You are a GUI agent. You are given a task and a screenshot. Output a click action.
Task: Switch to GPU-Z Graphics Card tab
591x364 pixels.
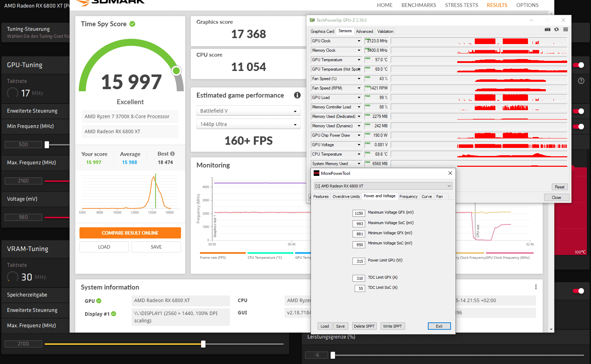click(x=322, y=31)
